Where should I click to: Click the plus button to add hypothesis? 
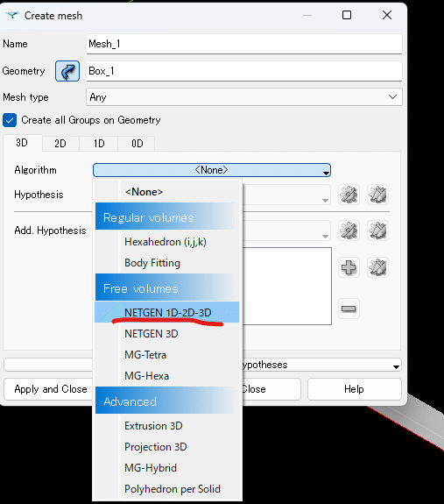pyautogui.click(x=349, y=267)
